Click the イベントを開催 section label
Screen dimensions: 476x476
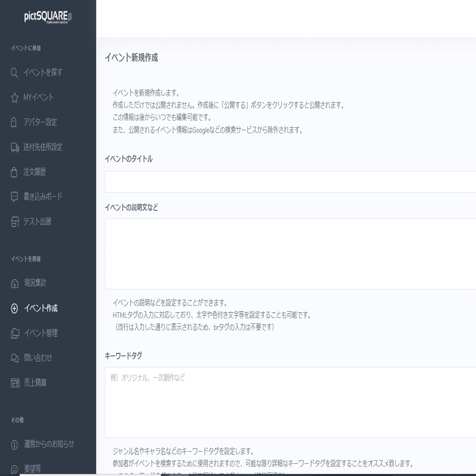tap(26, 259)
